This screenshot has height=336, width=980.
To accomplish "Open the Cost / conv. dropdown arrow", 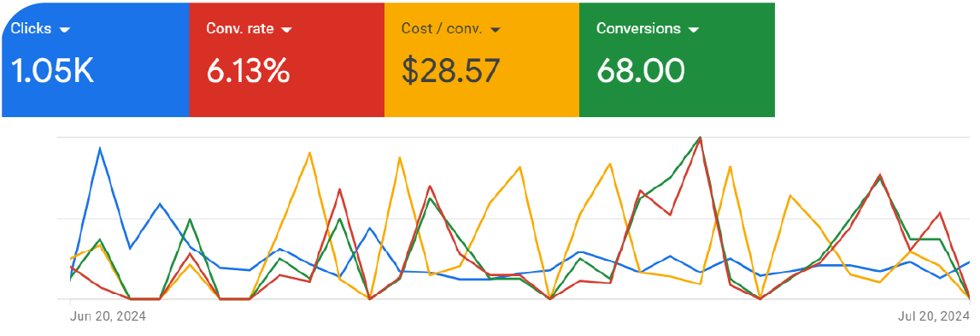I will point(495,29).
